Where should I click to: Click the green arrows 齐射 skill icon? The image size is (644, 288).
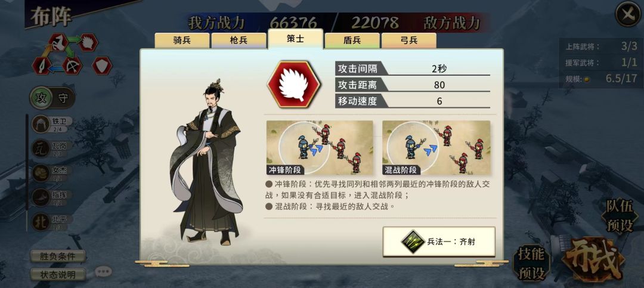(412, 241)
